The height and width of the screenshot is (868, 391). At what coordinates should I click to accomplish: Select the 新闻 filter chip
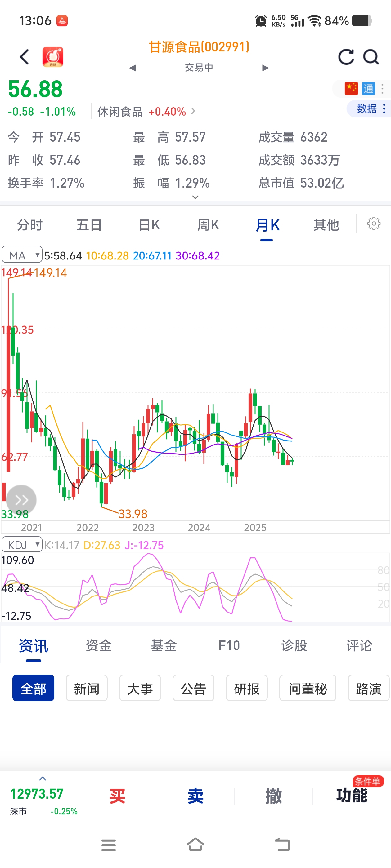[x=87, y=688]
